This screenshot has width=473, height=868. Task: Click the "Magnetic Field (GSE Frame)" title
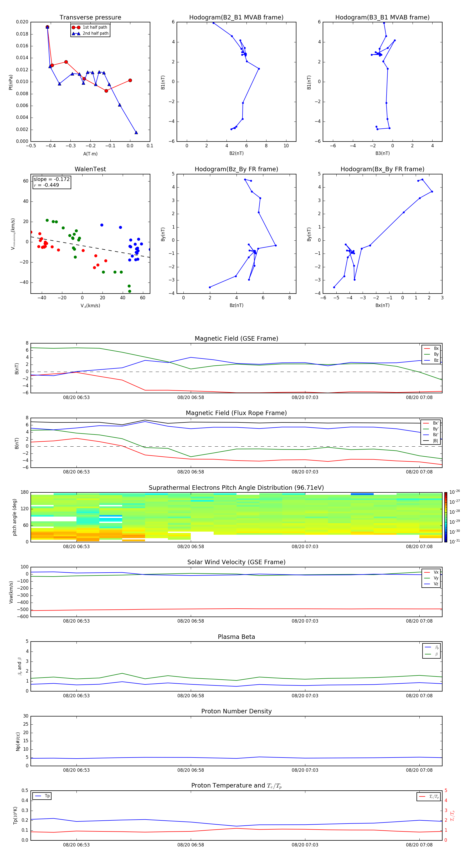coord(236,339)
